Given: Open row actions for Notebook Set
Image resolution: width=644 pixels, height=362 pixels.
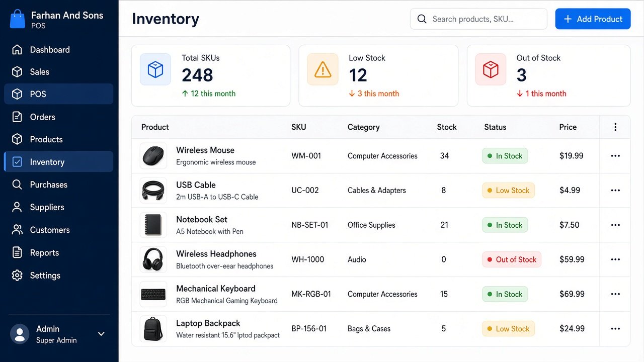Looking at the screenshot, I should 615,225.
